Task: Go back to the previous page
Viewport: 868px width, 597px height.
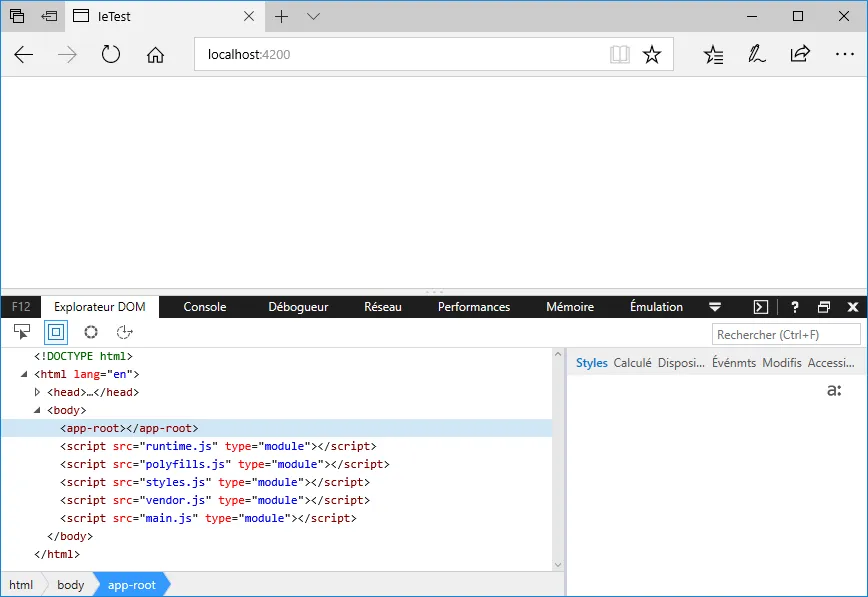Action: point(23,55)
